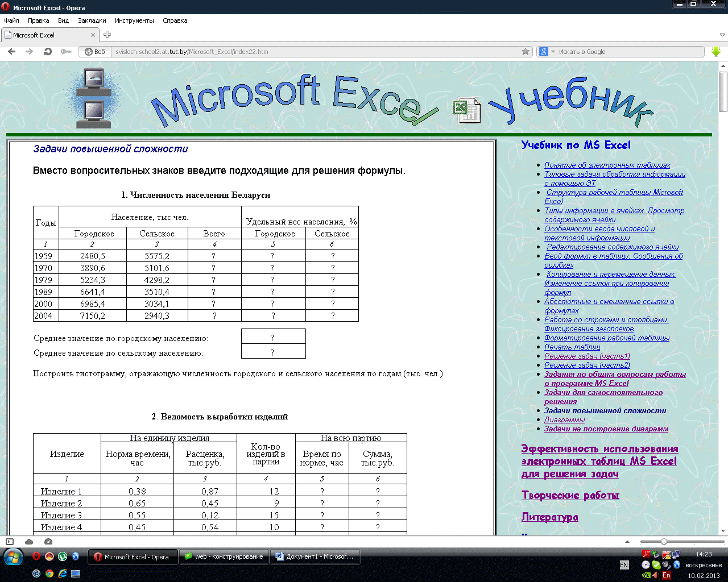Open link Структура рабочей таблицы Microsoft Excel
Screen dimensions: 728x582
click(614, 197)
